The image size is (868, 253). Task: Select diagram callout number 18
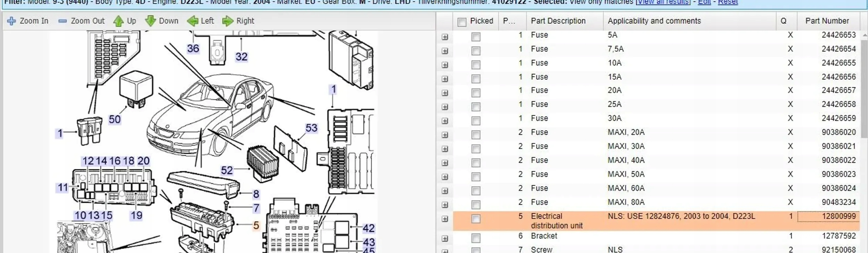point(128,161)
